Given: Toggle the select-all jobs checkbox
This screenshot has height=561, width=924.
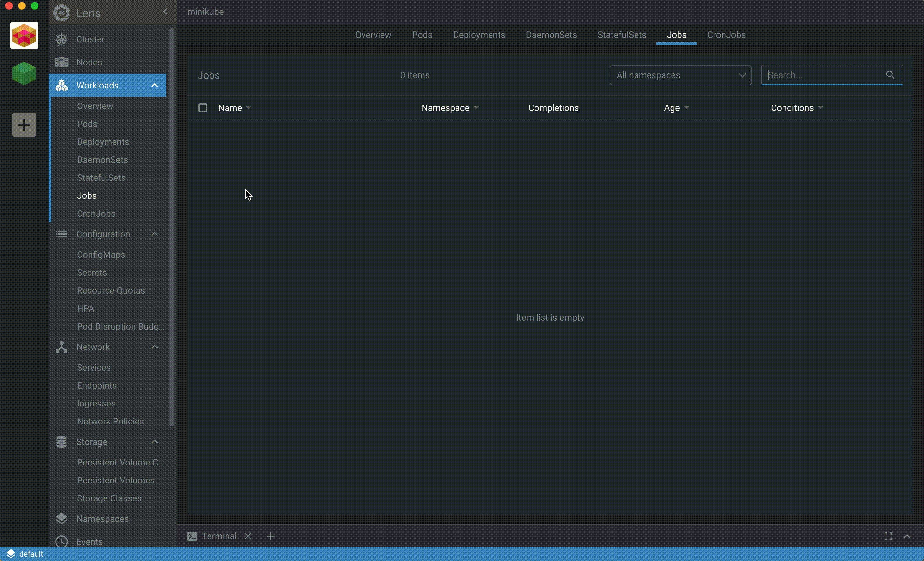Looking at the screenshot, I should pos(202,108).
